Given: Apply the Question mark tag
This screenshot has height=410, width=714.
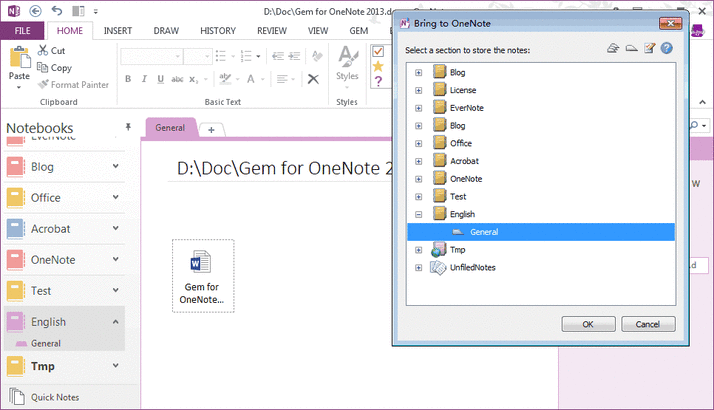Looking at the screenshot, I should pos(378,82).
